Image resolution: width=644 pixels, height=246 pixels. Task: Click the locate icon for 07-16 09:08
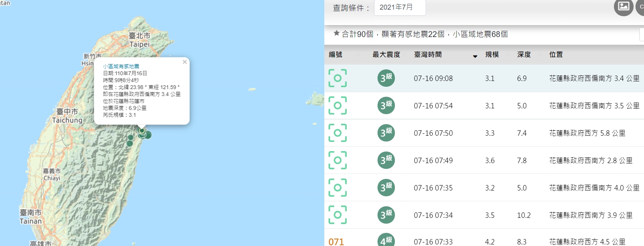click(x=337, y=78)
